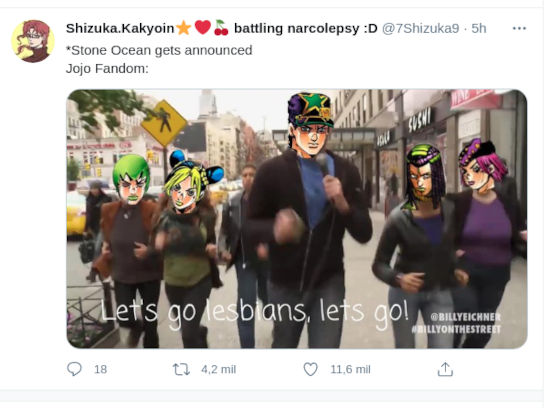Like the tweet with the heart icon
The height and width of the screenshot is (408, 550).
pyautogui.click(x=310, y=369)
